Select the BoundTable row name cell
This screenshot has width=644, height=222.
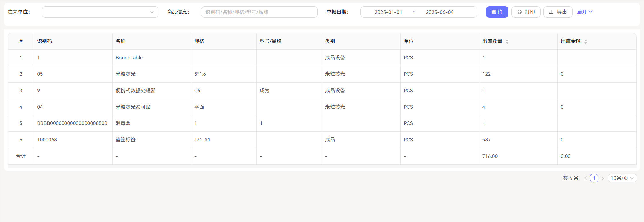(x=129, y=58)
